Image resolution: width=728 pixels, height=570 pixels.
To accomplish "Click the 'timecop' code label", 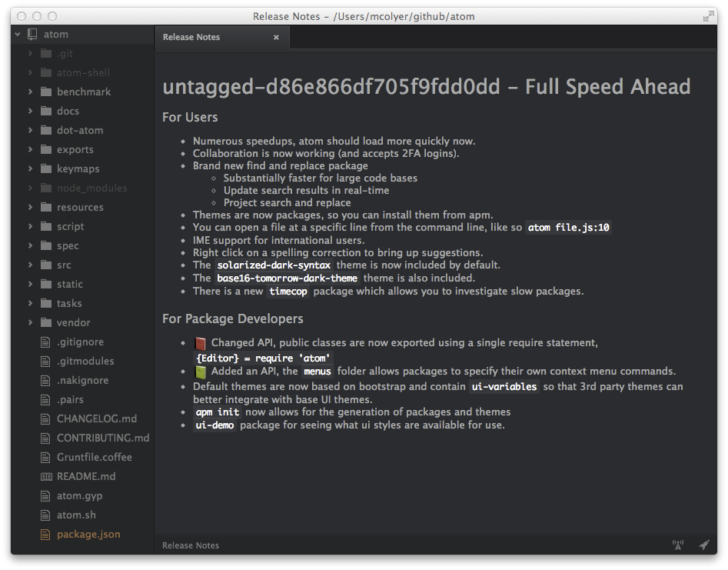I will (x=288, y=292).
